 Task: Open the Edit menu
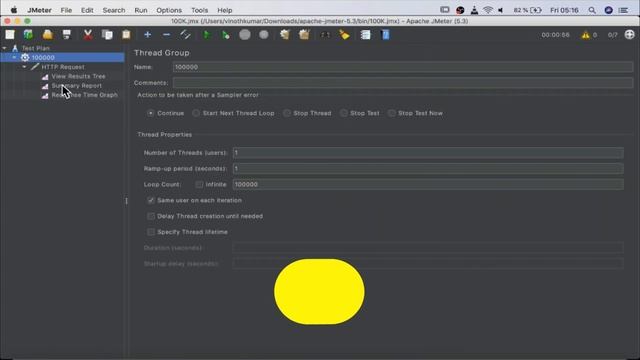tap(87, 10)
